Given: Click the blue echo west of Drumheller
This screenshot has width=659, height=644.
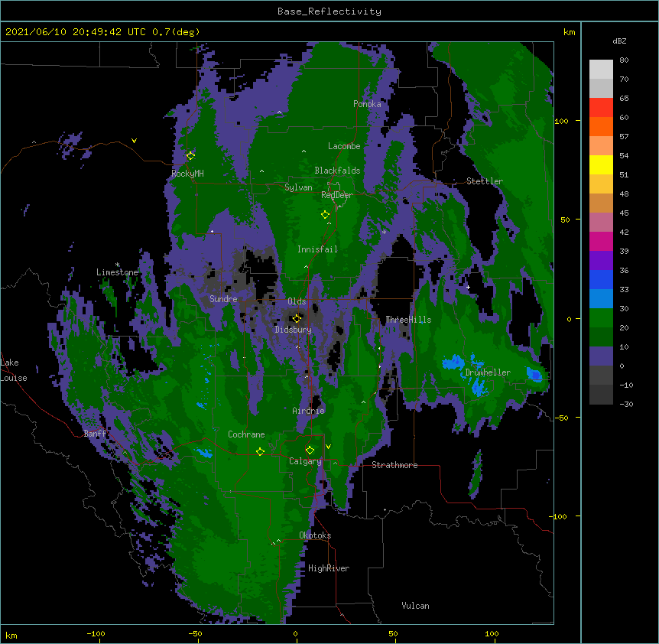Looking at the screenshot, I should pos(453,363).
